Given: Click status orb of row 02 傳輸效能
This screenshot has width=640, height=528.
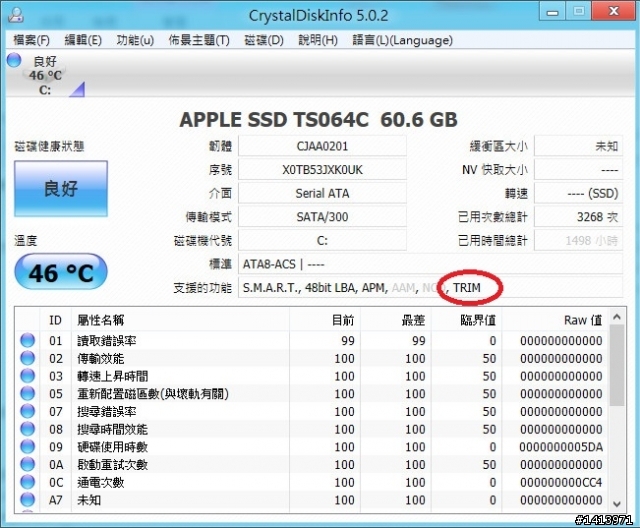Looking at the screenshot, I should click(x=27, y=358).
